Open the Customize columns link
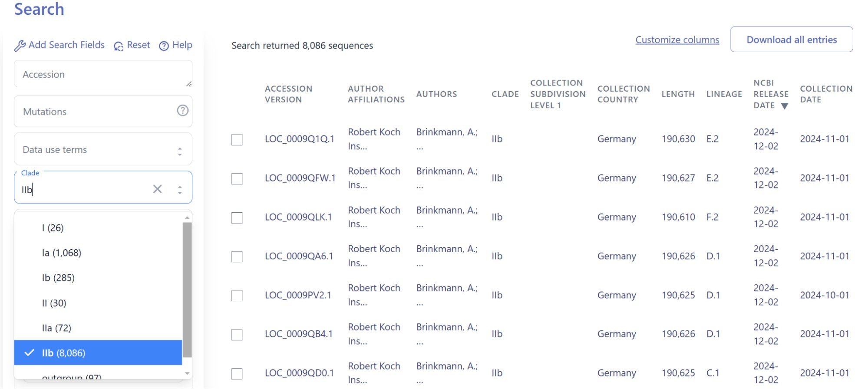Screen dimensions: 868x389 [677, 40]
